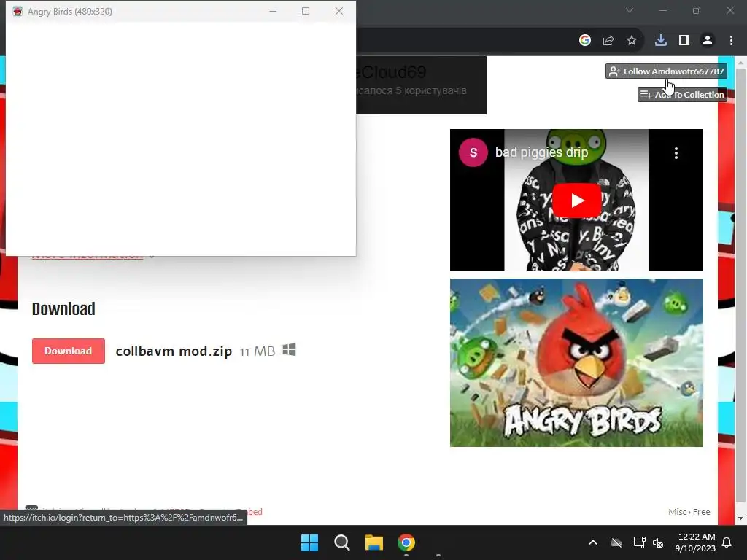Open the YouTube video options menu

tap(676, 153)
